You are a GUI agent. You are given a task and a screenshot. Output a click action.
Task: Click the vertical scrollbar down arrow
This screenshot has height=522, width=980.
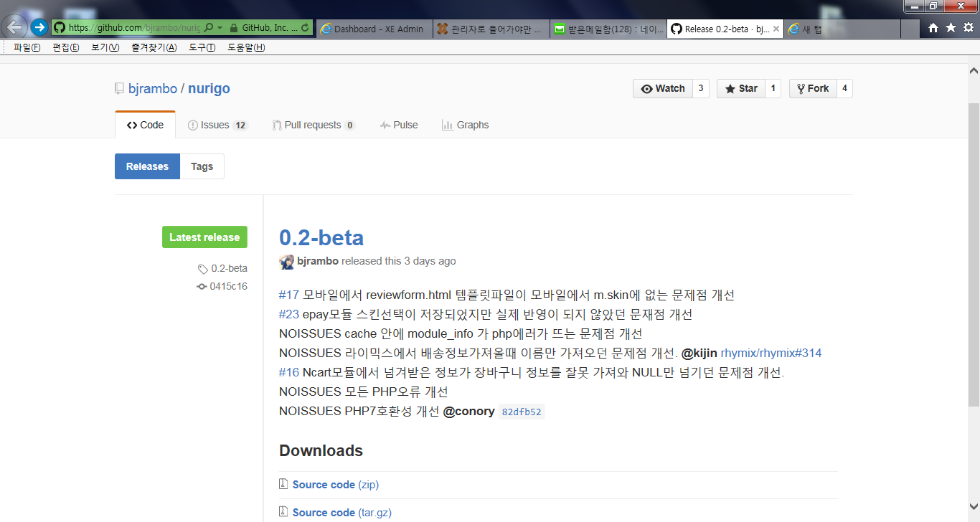[x=974, y=506]
